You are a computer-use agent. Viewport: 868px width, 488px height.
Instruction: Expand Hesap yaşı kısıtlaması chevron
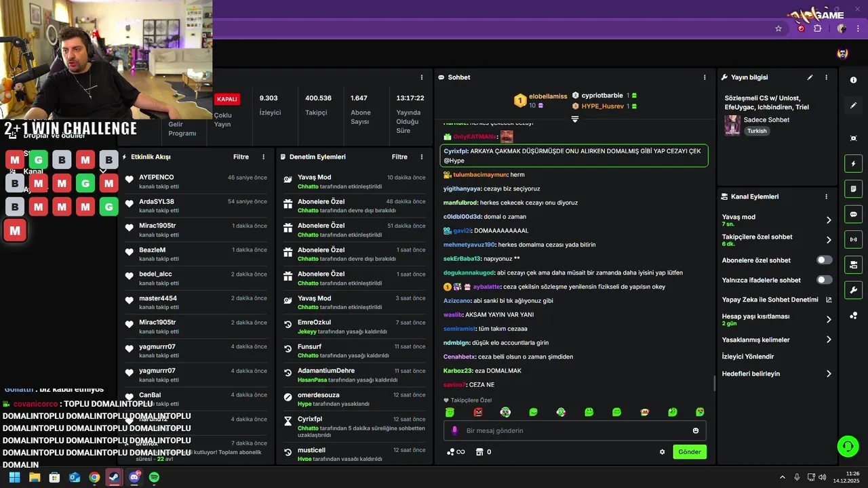[x=829, y=320]
